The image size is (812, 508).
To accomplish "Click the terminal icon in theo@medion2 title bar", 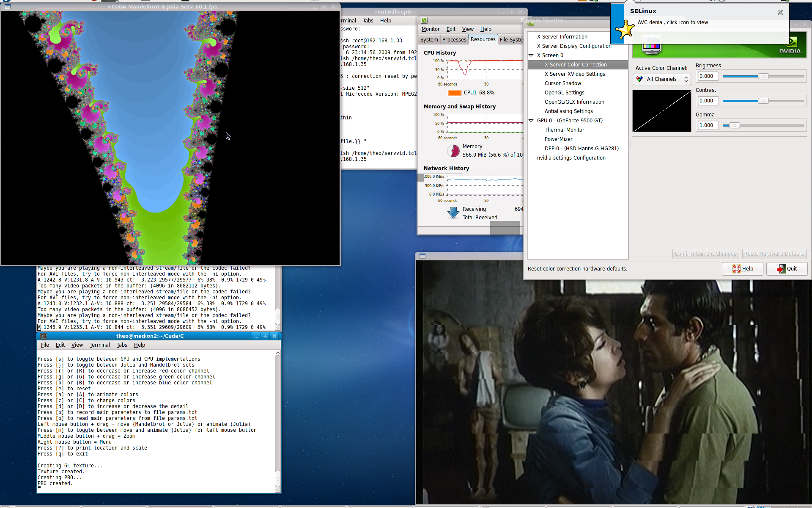I will pyautogui.click(x=44, y=336).
